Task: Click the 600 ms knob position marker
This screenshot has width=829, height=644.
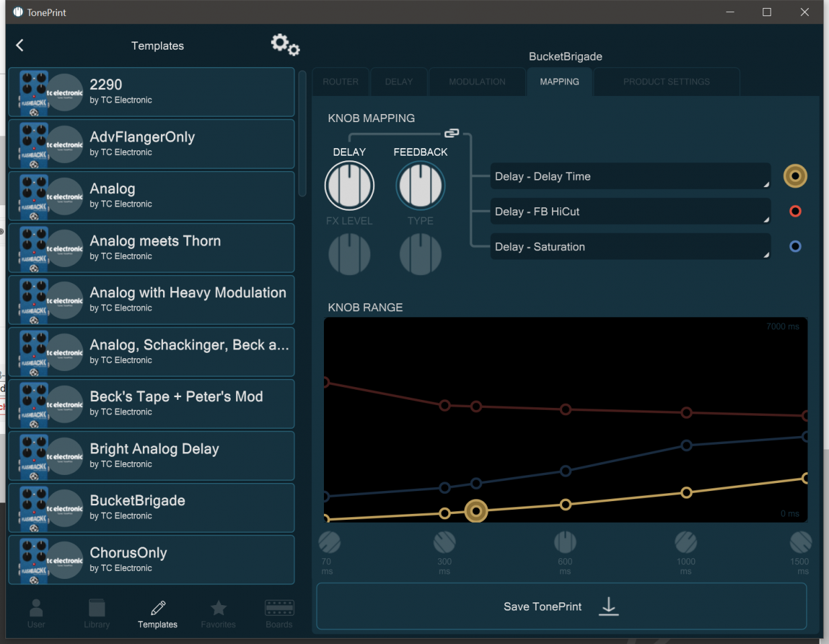Action: pyautogui.click(x=565, y=542)
